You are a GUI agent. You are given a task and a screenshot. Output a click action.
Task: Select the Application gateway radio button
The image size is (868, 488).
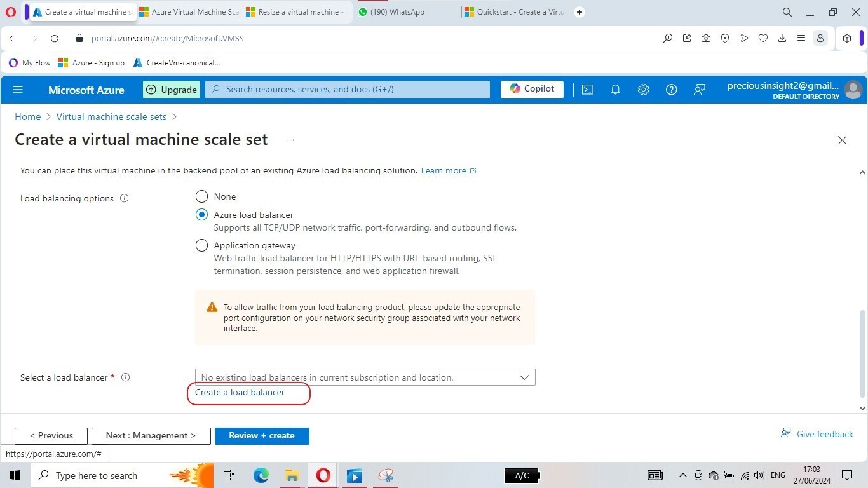coord(201,245)
